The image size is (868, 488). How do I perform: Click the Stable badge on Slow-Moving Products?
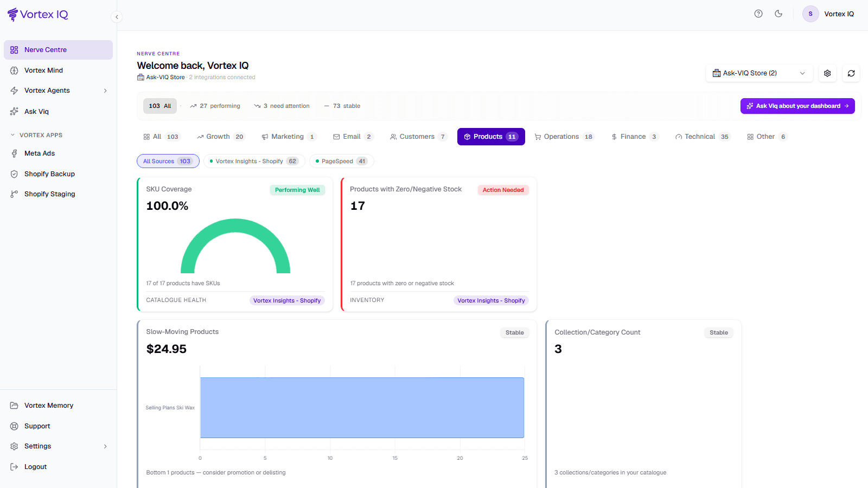tap(515, 332)
